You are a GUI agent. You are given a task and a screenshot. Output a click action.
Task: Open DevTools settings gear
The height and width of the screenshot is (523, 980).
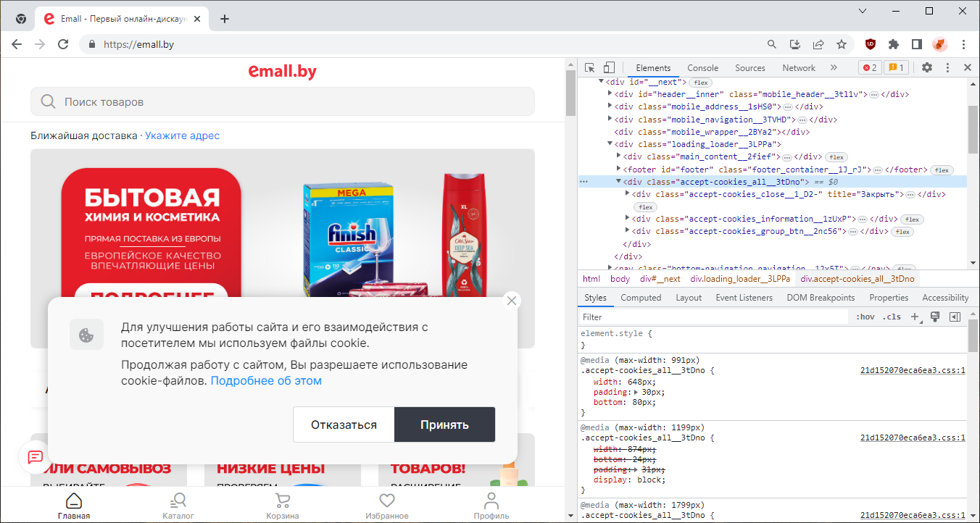click(x=926, y=67)
